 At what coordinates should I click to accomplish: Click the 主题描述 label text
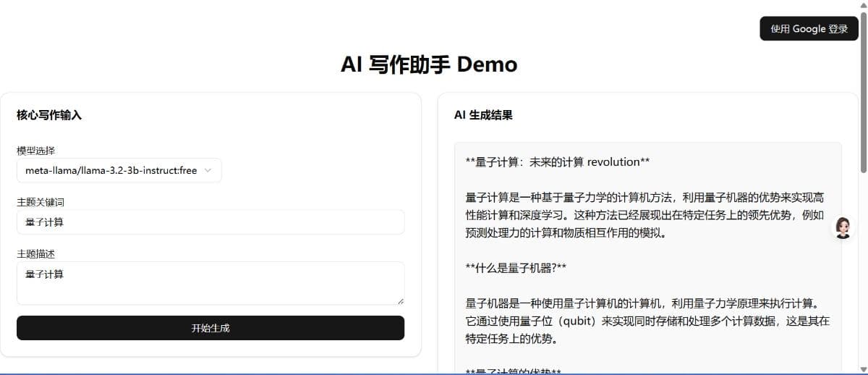36,254
